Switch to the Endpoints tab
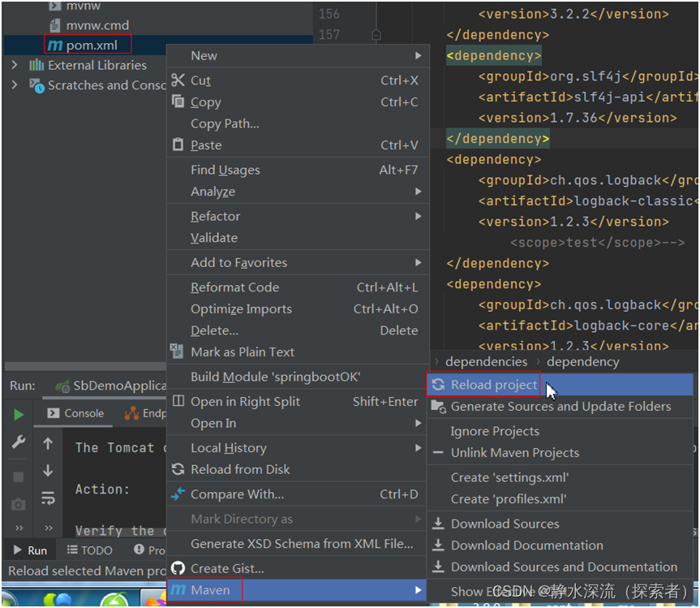This screenshot has height=608, width=700. (145, 413)
